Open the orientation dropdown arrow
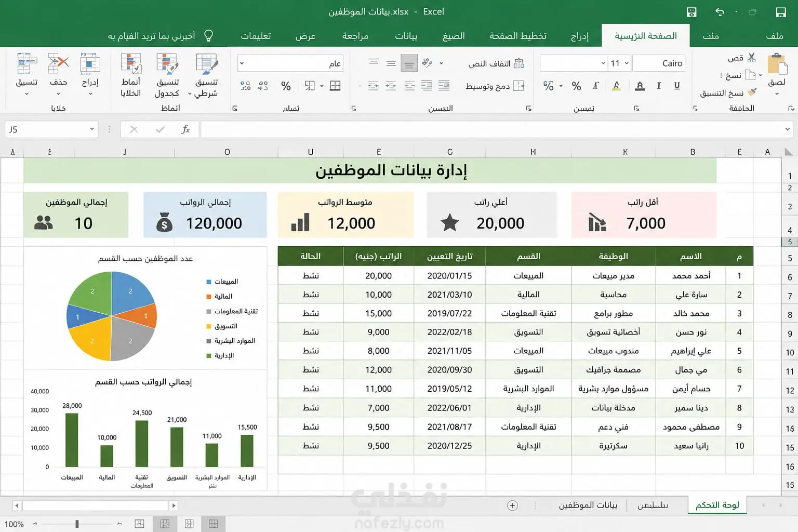 point(441,63)
